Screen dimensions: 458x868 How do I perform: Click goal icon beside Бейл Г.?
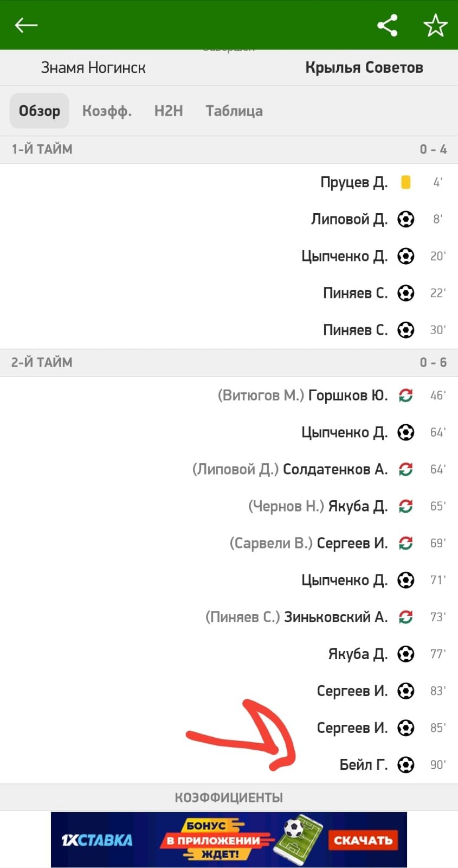[405, 765]
